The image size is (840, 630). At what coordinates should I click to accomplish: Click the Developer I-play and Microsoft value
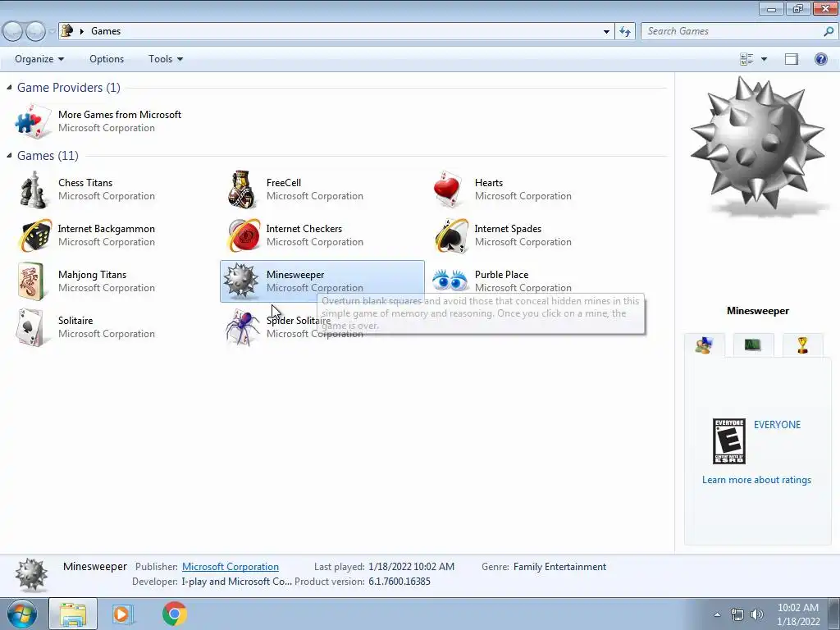237,582
